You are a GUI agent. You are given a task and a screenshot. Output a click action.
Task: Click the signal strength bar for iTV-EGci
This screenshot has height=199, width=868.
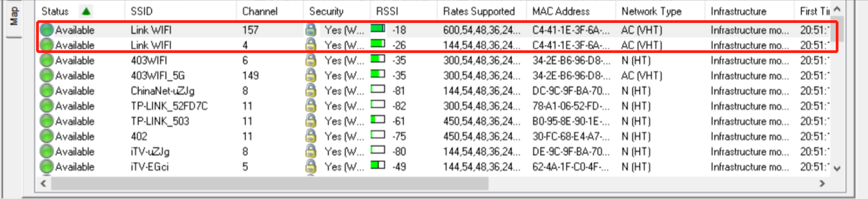pos(378,165)
